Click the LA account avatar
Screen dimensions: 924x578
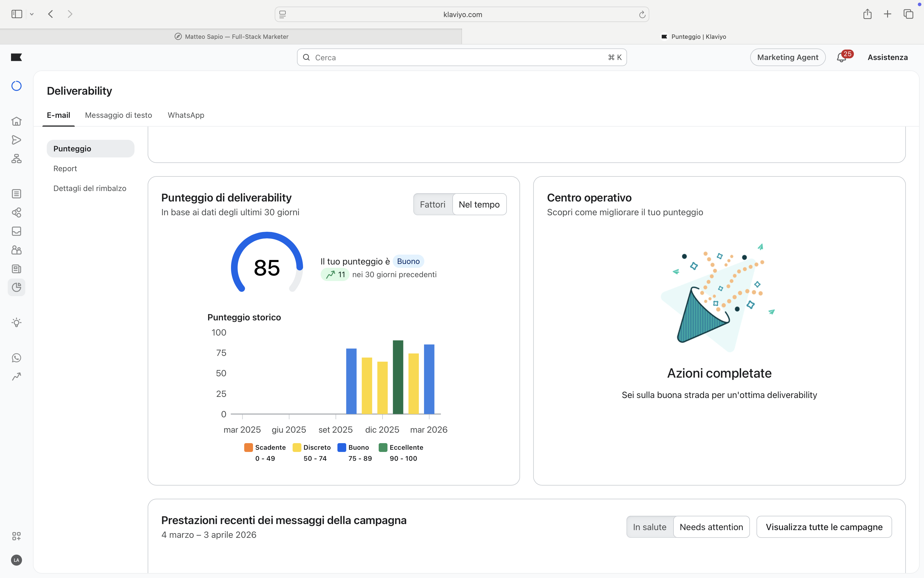click(x=16, y=560)
